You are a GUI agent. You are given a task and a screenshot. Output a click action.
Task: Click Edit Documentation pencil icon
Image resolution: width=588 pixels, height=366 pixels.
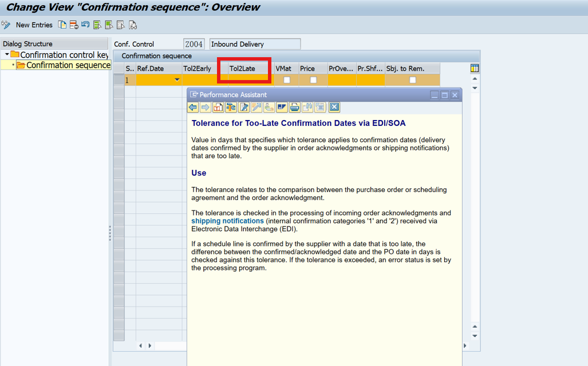pos(244,108)
